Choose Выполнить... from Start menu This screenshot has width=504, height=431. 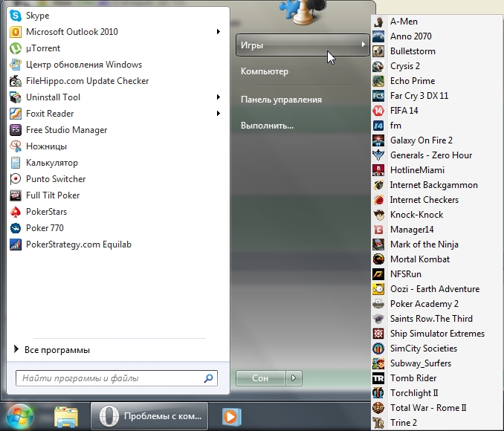(267, 126)
